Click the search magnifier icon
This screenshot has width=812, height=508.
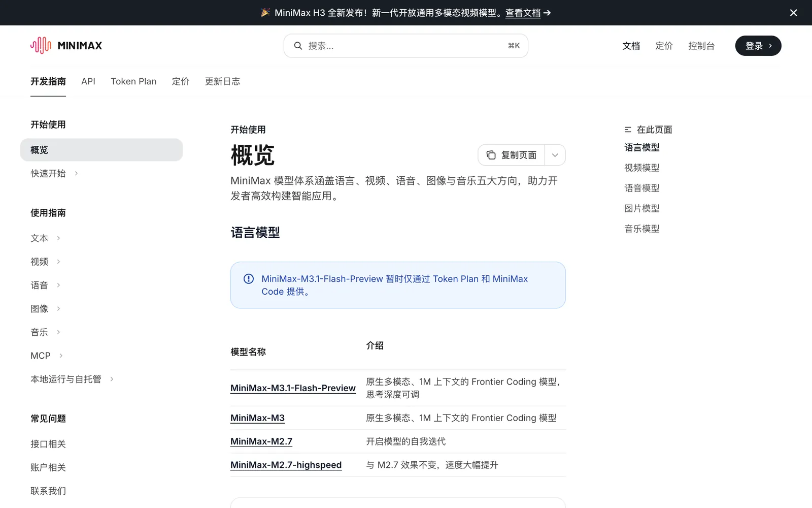pyautogui.click(x=298, y=46)
